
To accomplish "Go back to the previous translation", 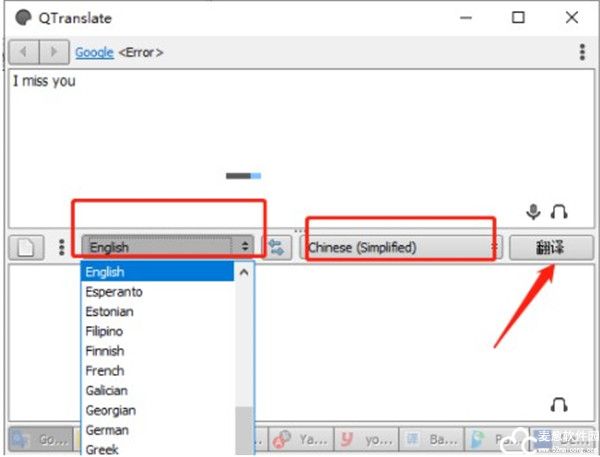I will [x=24, y=51].
